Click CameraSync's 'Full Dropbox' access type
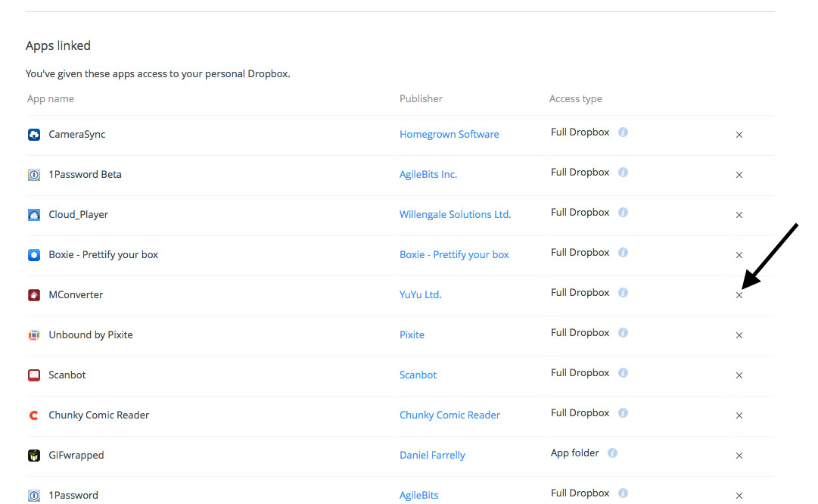Image resolution: width=818 pixels, height=504 pixels. (580, 132)
